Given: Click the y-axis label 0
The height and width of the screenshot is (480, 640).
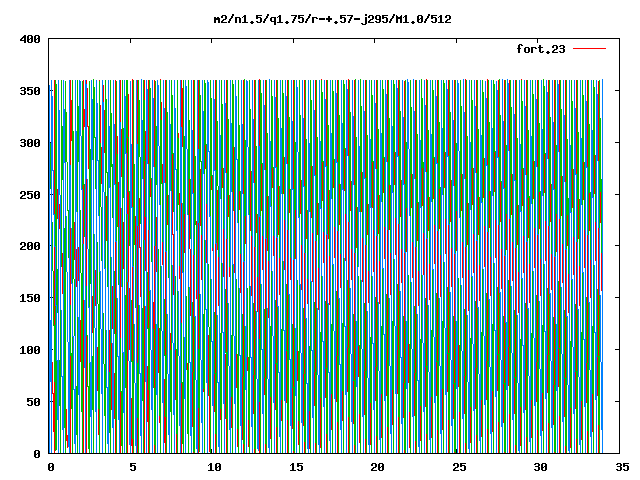Looking at the screenshot, I should [x=37, y=453].
